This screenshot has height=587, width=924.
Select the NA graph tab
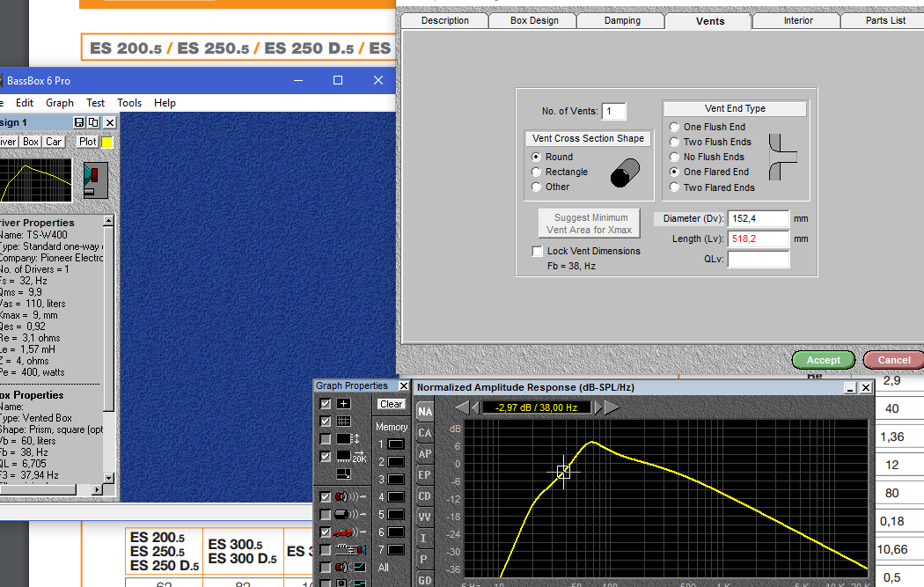coord(425,411)
